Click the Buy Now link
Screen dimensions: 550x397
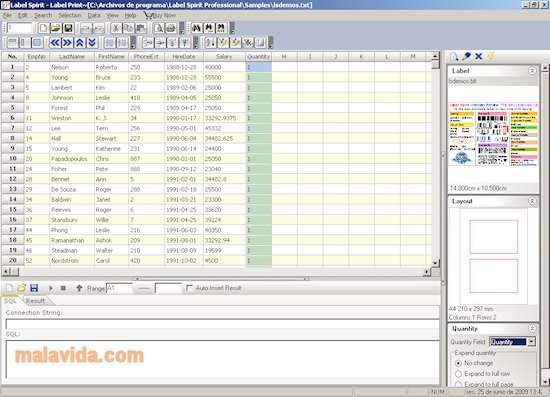pyautogui.click(x=160, y=15)
